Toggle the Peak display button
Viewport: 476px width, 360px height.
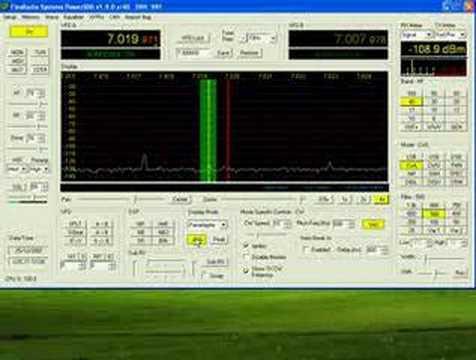pyautogui.click(x=219, y=239)
